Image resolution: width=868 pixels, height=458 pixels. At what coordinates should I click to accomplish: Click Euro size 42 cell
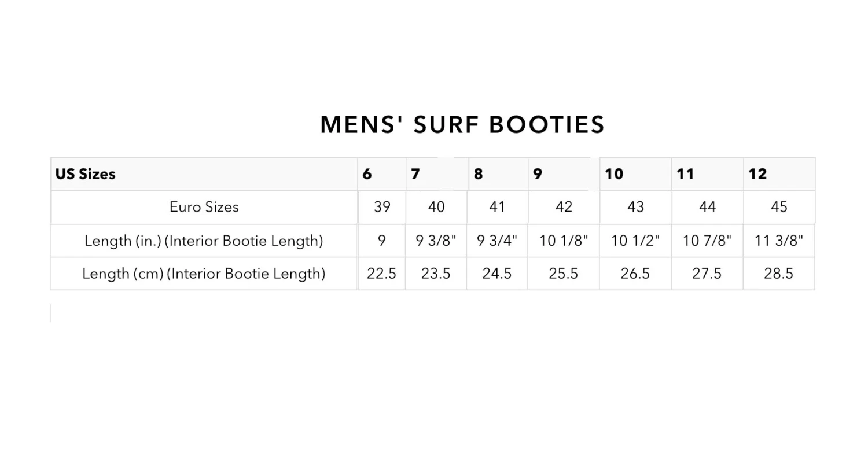[x=564, y=207]
